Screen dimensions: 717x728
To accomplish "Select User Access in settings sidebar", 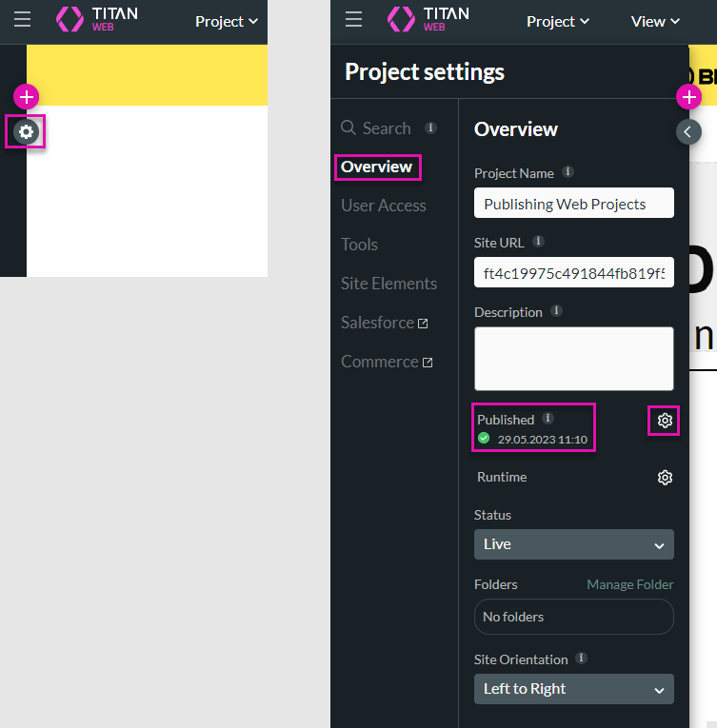I will 384,206.
